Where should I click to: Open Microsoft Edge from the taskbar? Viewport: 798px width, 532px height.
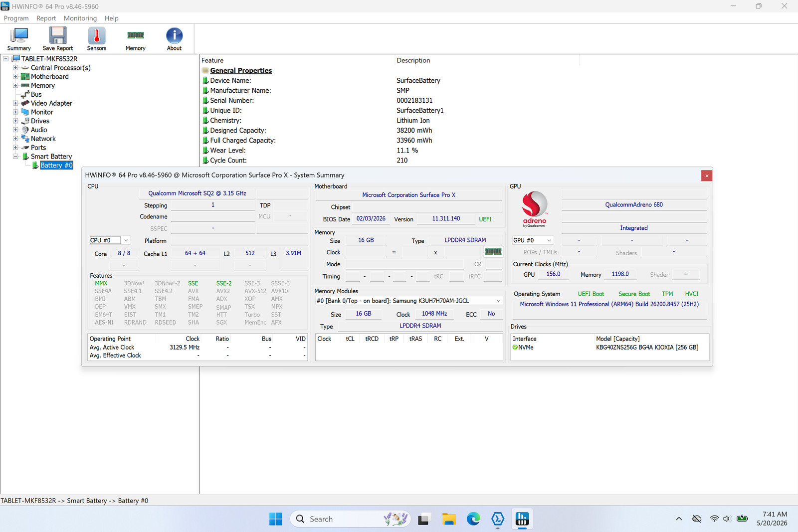473,519
